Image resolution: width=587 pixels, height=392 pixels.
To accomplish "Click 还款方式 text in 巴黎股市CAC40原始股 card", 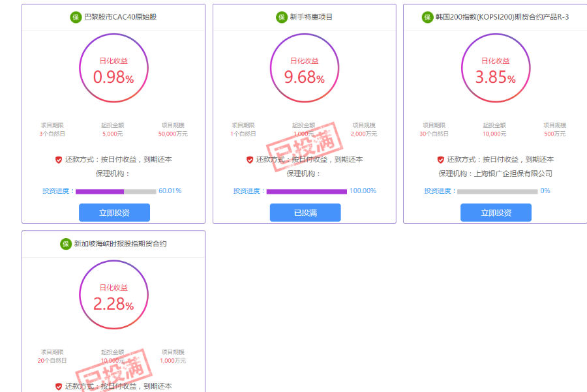I will point(118,160).
